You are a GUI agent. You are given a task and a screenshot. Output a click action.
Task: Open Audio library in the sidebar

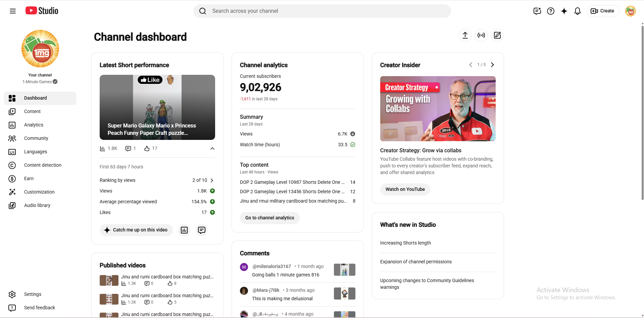pos(40,205)
